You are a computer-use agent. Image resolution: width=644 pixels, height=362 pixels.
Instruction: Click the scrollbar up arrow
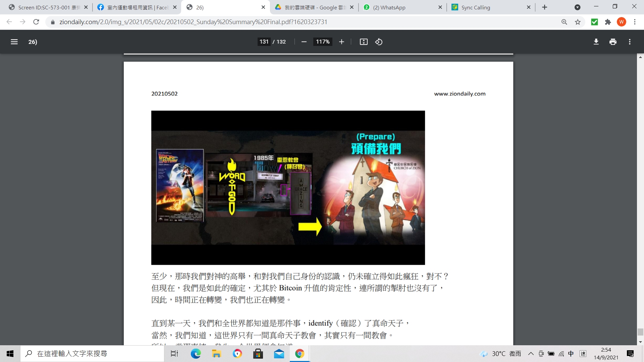pos(640,57)
